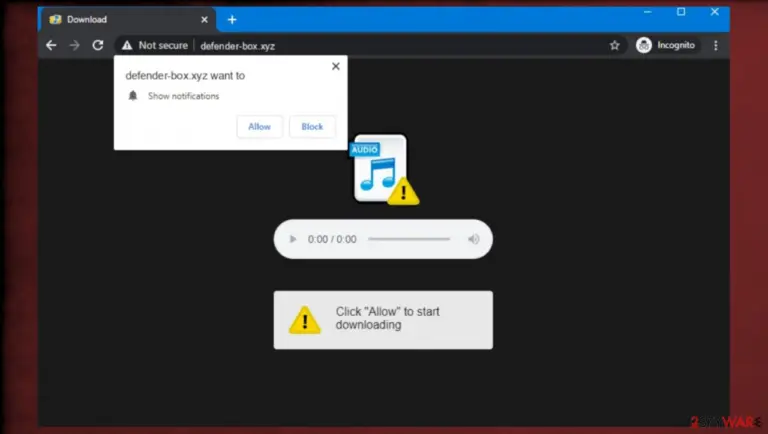Play the audio in the player
Viewport: 768px width, 434px height.
pyautogui.click(x=293, y=239)
